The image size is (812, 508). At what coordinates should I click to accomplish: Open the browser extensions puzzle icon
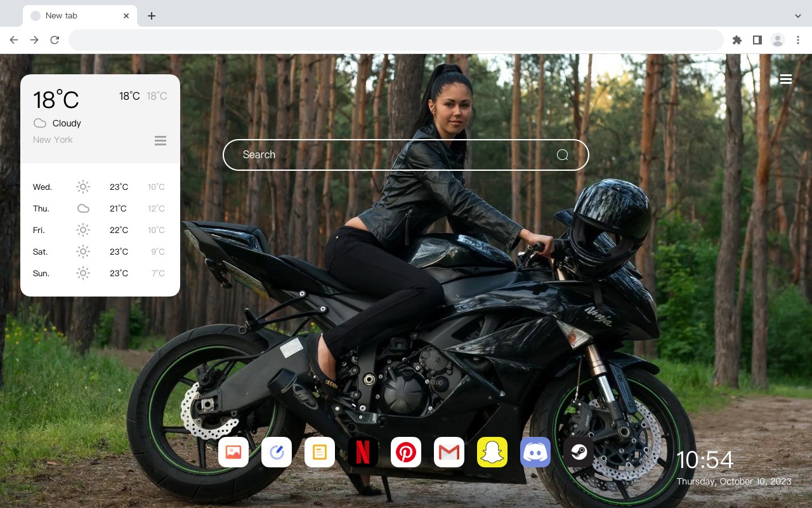[x=737, y=40]
